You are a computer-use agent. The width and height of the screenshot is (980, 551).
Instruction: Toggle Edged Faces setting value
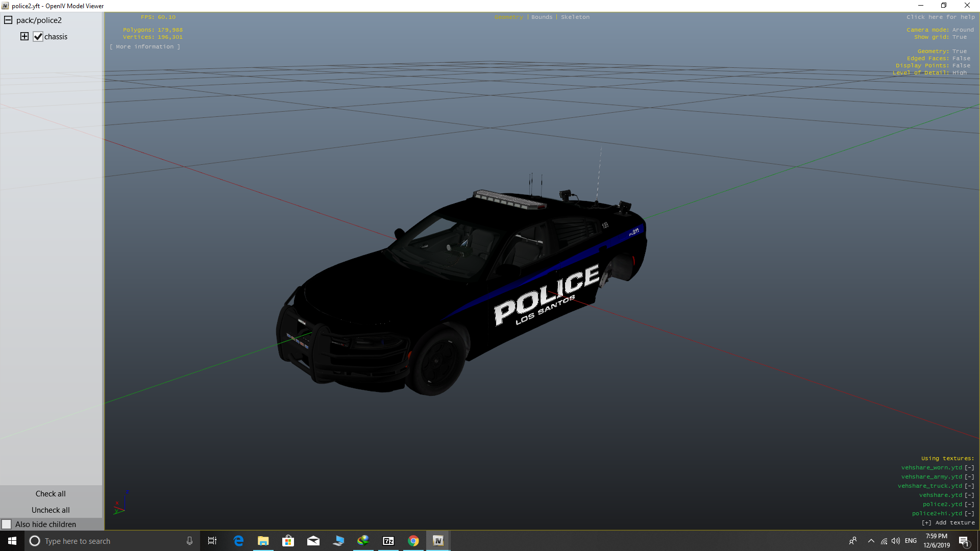click(x=961, y=59)
